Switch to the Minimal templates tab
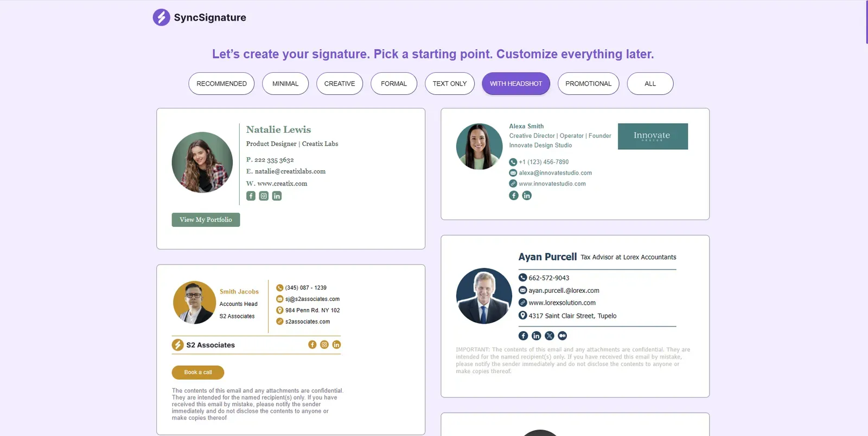868x436 pixels. click(x=285, y=84)
